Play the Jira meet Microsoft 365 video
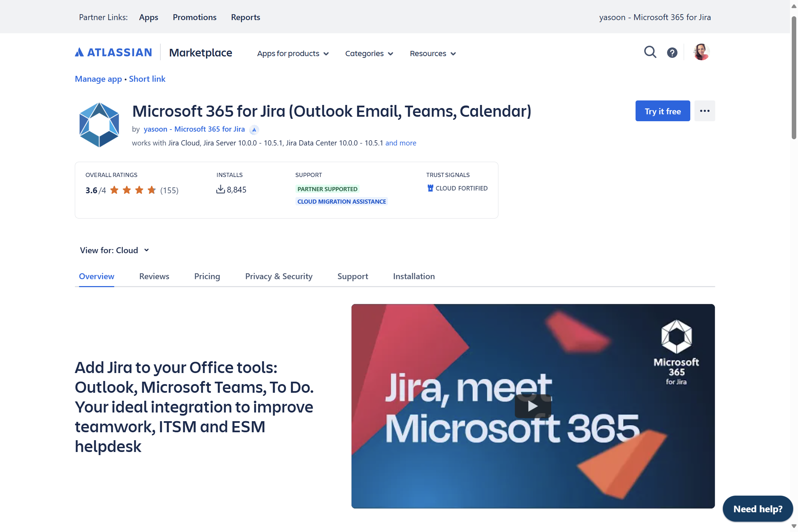 (533, 406)
